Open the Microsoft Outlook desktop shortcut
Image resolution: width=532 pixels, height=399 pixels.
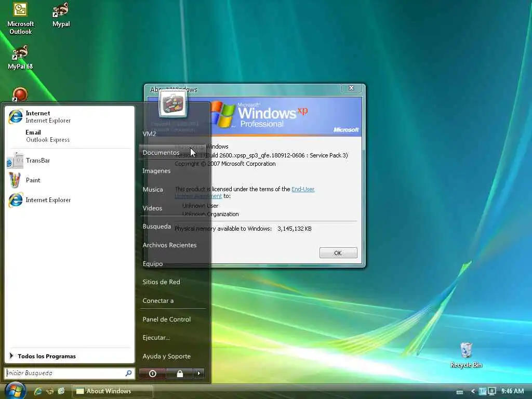pyautogui.click(x=20, y=18)
